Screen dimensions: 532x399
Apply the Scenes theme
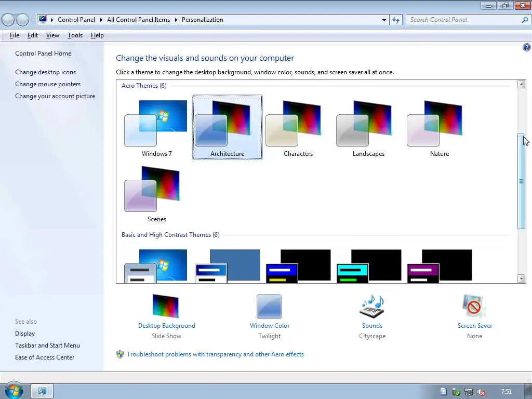pos(156,193)
